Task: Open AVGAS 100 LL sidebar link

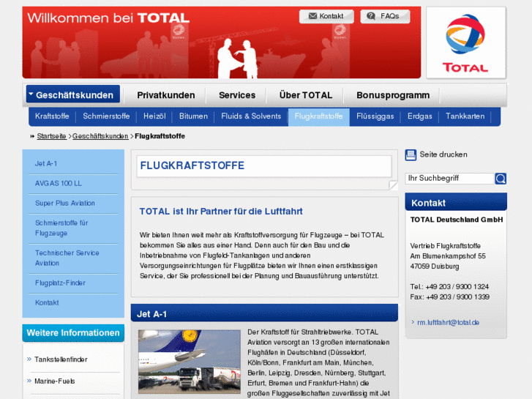Action: [x=59, y=183]
